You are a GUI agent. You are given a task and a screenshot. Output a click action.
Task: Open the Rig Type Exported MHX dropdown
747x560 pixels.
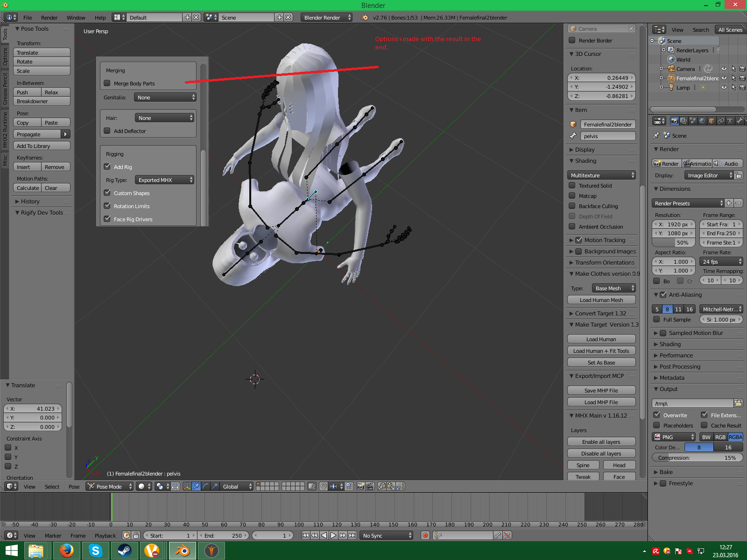(164, 180)
